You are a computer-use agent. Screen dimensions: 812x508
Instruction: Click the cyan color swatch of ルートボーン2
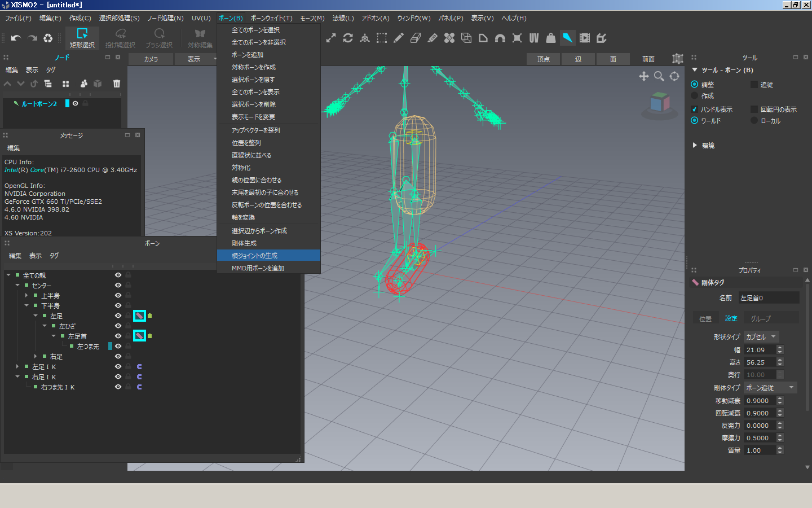pyautogui.click(x=67, y=103)
